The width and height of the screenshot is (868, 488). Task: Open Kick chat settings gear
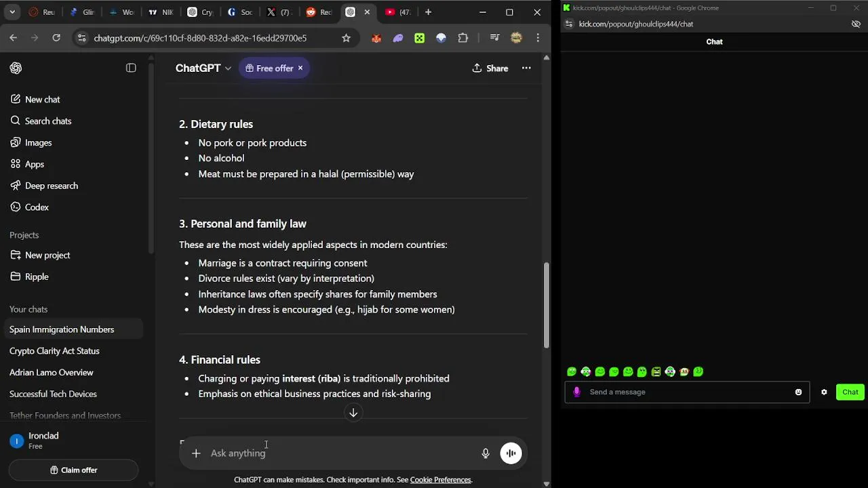click(x=824, y=392)
